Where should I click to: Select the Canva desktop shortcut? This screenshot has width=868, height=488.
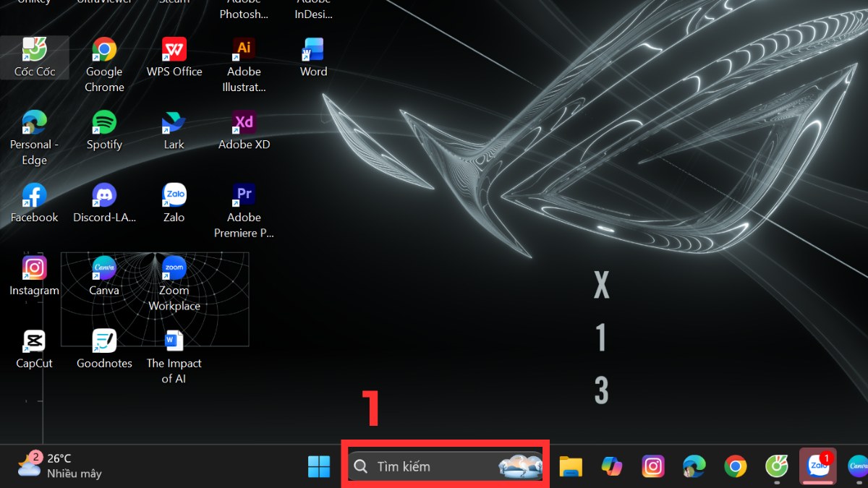(104, 276)
